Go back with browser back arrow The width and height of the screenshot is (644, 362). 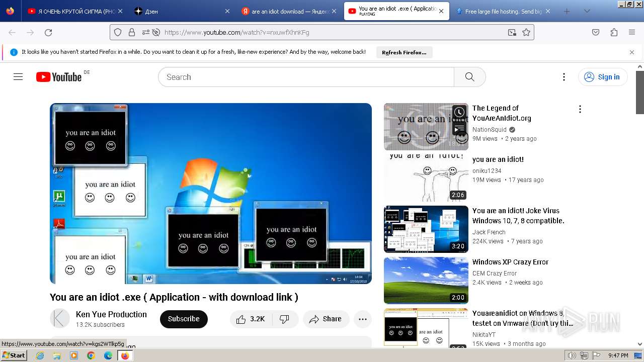(x=12, y=32)
